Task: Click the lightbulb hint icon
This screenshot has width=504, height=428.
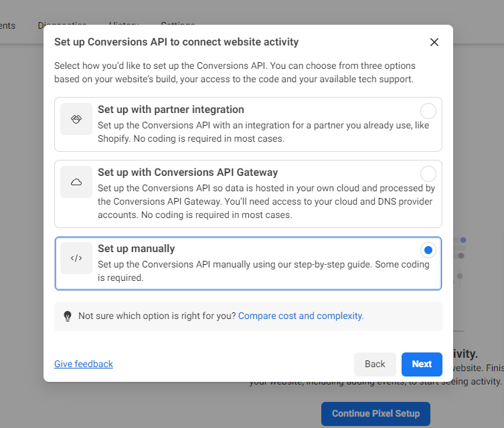Action: coord(68,316)
